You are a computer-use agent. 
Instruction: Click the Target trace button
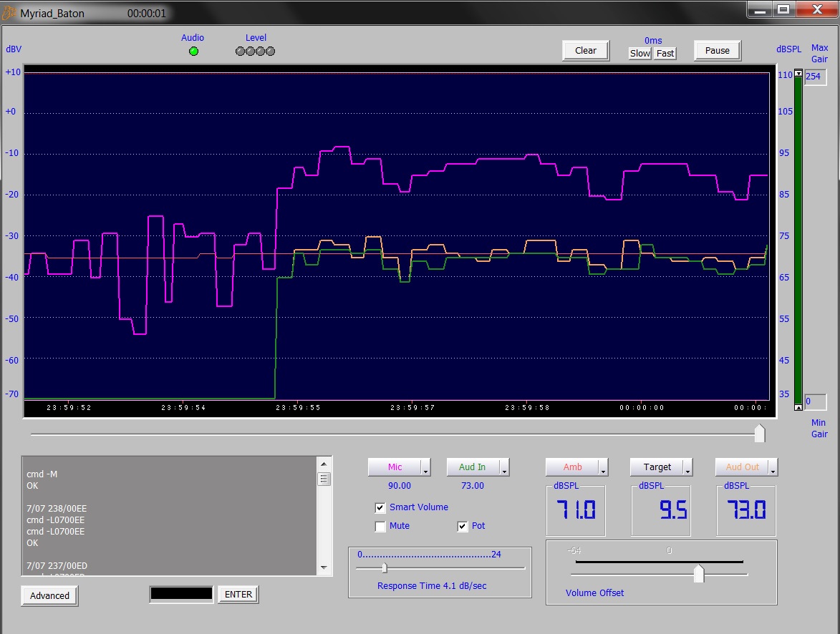[x=657, y=467]
